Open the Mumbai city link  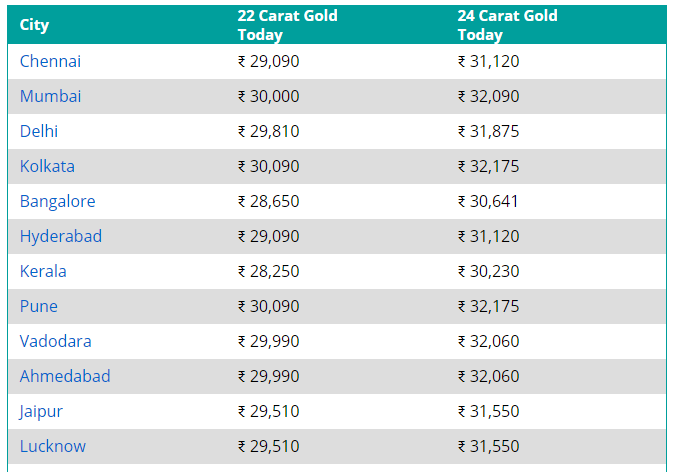(x=50, y=96)
